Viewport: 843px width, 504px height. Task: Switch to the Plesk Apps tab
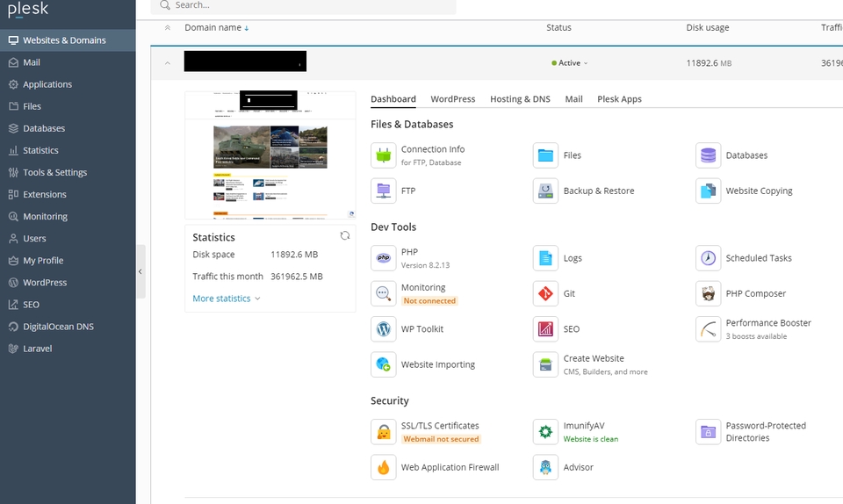(x=619, y=99)
